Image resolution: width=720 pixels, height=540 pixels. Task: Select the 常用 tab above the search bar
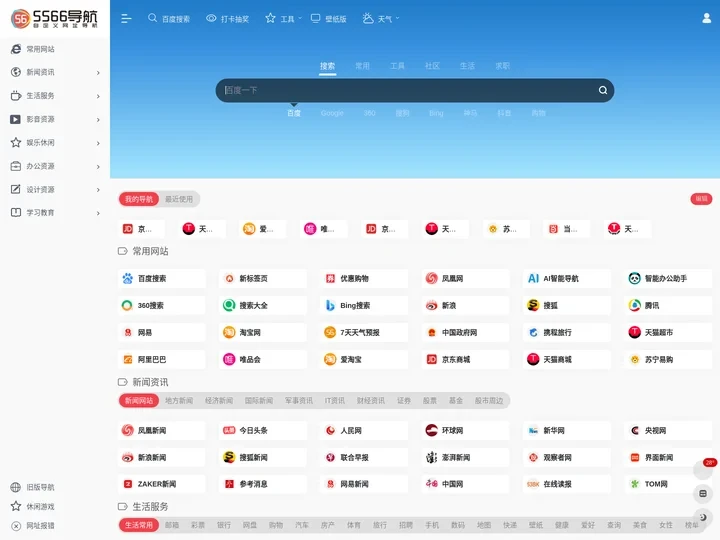click(362, 66)
